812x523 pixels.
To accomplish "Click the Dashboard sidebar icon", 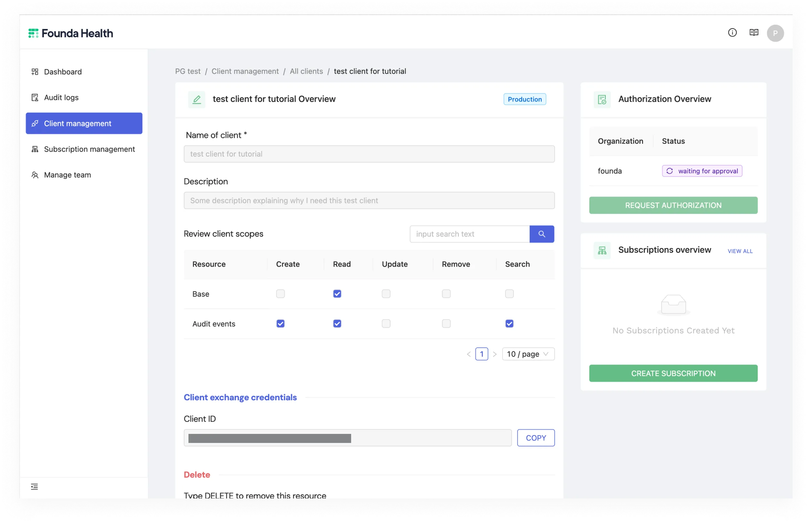I will click(35, 72).
